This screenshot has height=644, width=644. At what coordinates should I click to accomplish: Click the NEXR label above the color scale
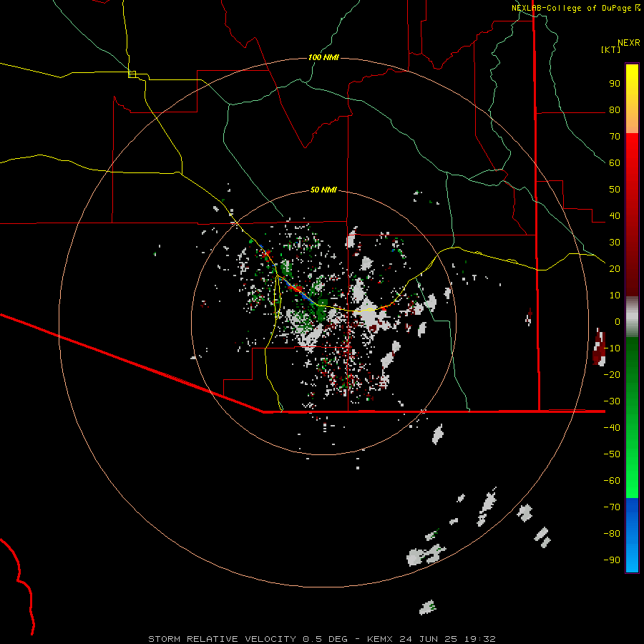[629, 43]
